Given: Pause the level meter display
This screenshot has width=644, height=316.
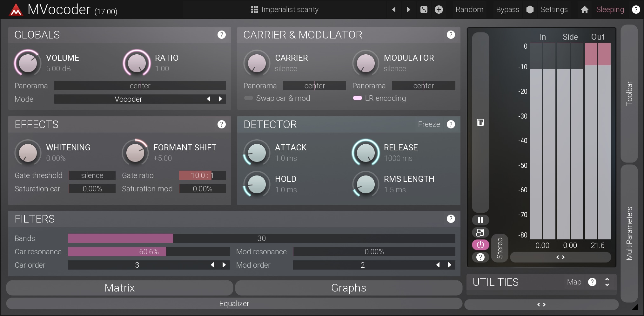Looking at the screenshot, I should 480,220.
